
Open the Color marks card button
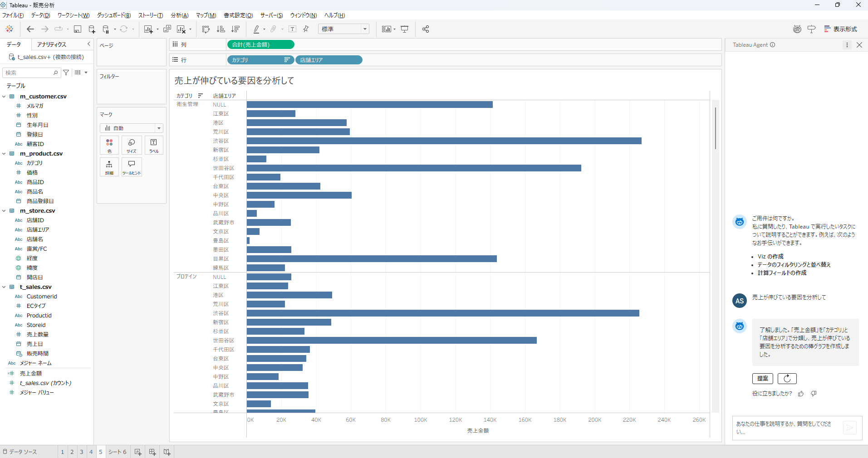click(x=109, y=145)
